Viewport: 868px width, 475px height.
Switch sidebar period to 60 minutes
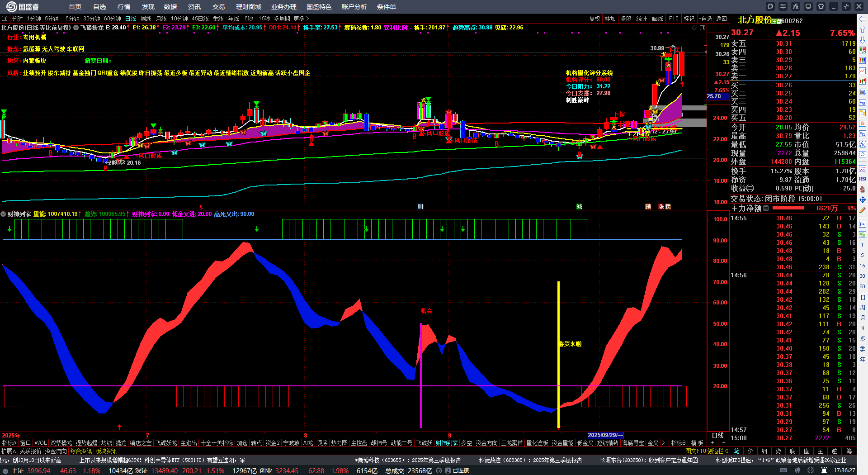click(x=863, y=286)
